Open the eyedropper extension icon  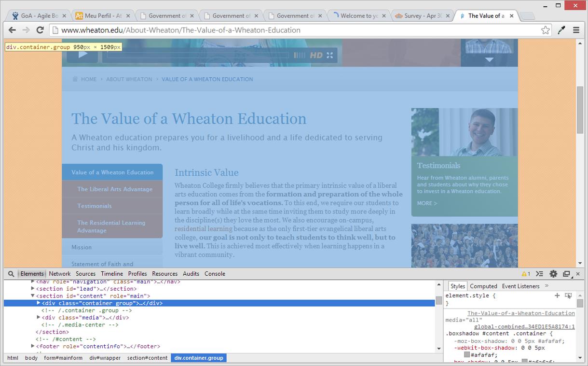561,30
